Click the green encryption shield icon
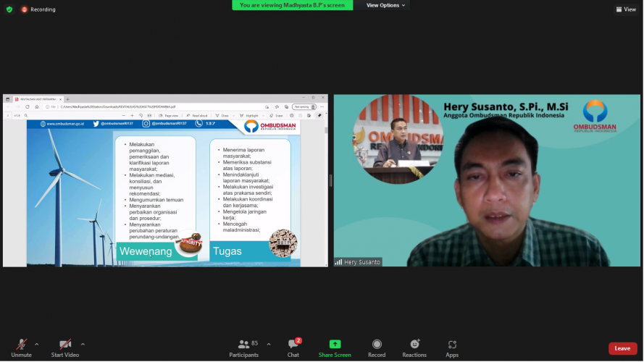Image resolution: width=644 pixels, height=362 pixels. pyautogui.click(x=9, y=9)
